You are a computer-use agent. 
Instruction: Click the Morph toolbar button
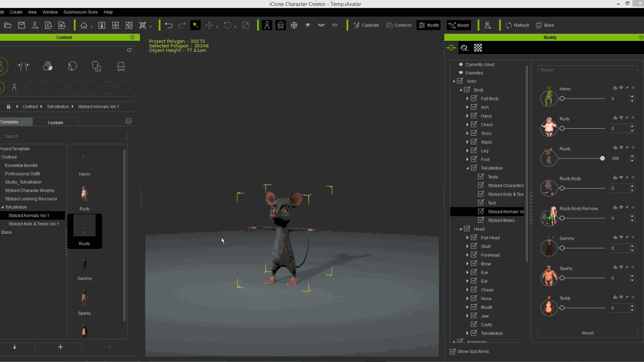(459, 25)
